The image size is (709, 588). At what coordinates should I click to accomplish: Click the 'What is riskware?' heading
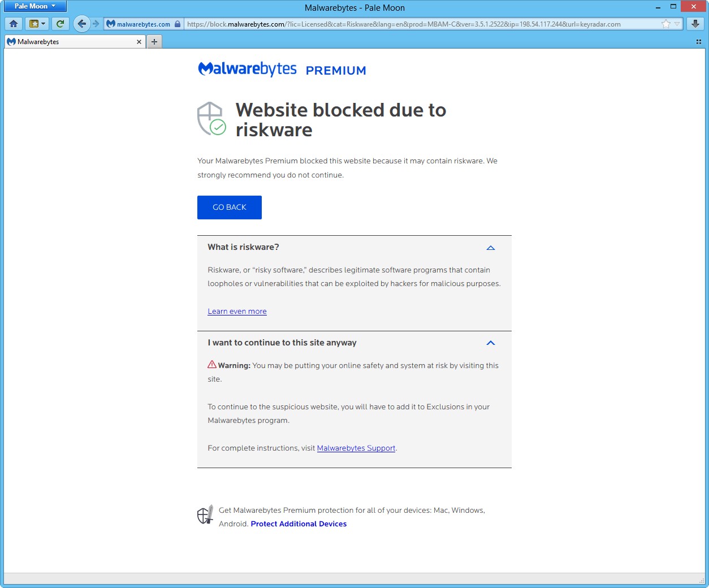coord(243,247)
